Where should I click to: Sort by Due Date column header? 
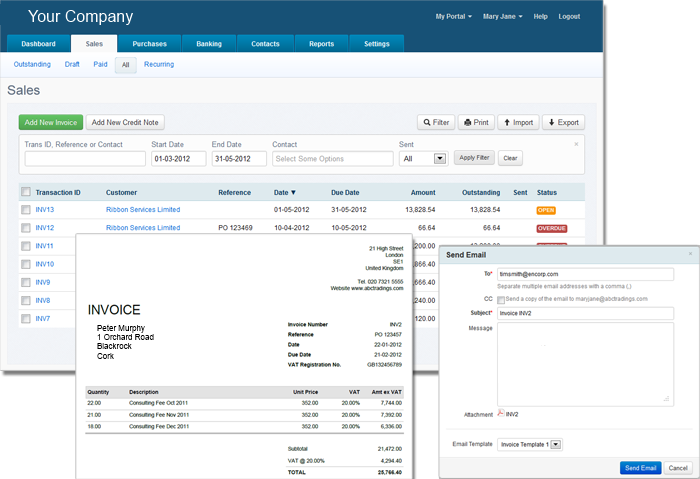point(345,192)
